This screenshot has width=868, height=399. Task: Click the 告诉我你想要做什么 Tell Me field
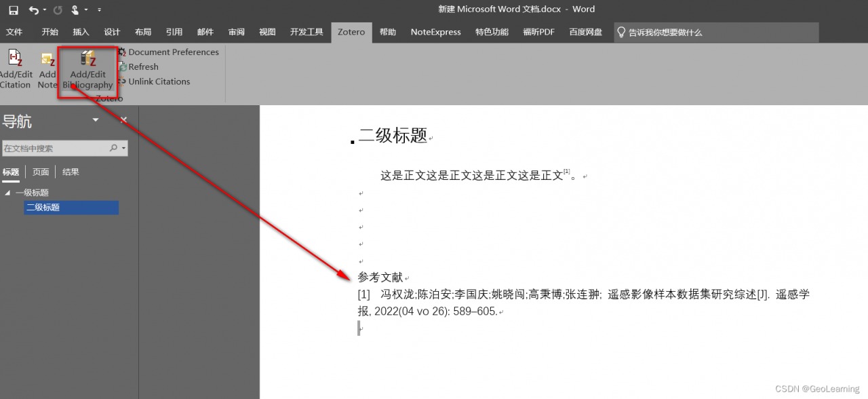click(678, 31)
